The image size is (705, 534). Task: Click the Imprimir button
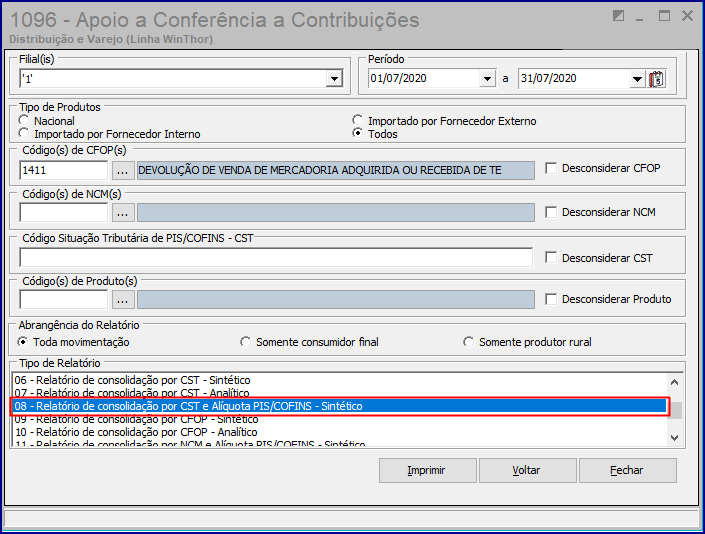tap(427, 471)
